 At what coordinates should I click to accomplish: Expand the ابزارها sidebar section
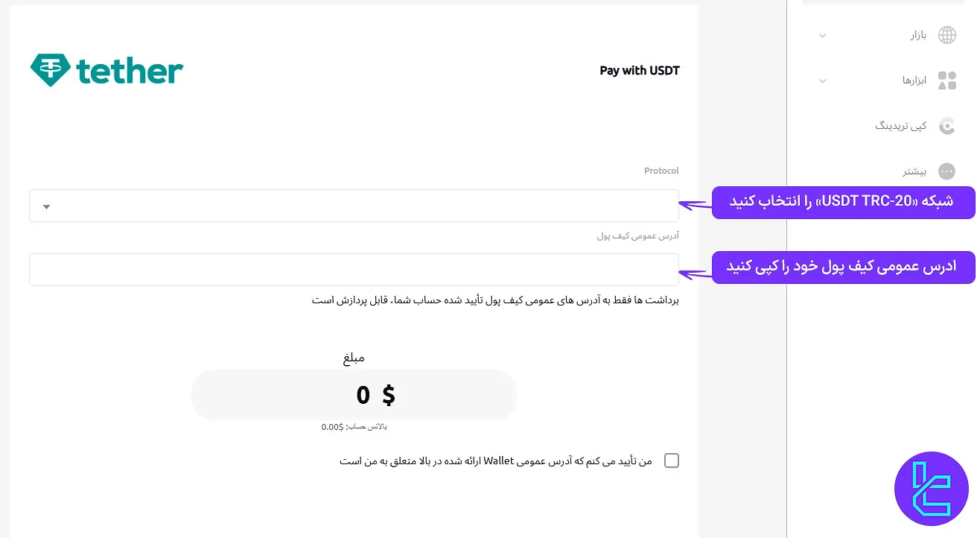pos(822,80)
